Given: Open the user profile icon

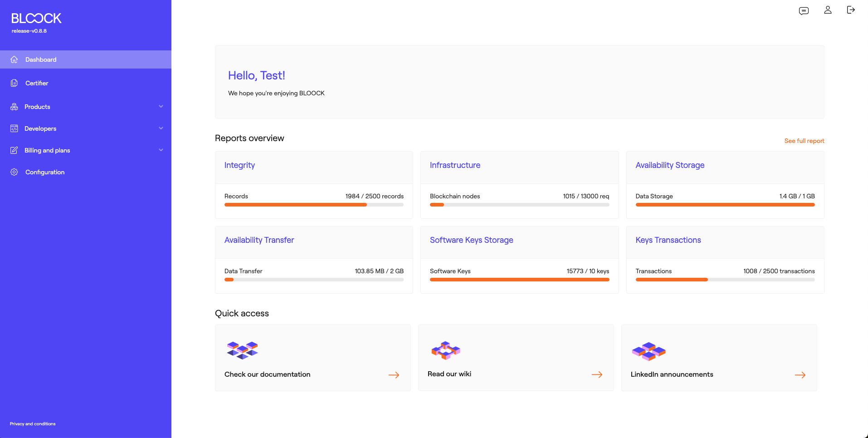Looking at the screenshot, I should (828, 10).
